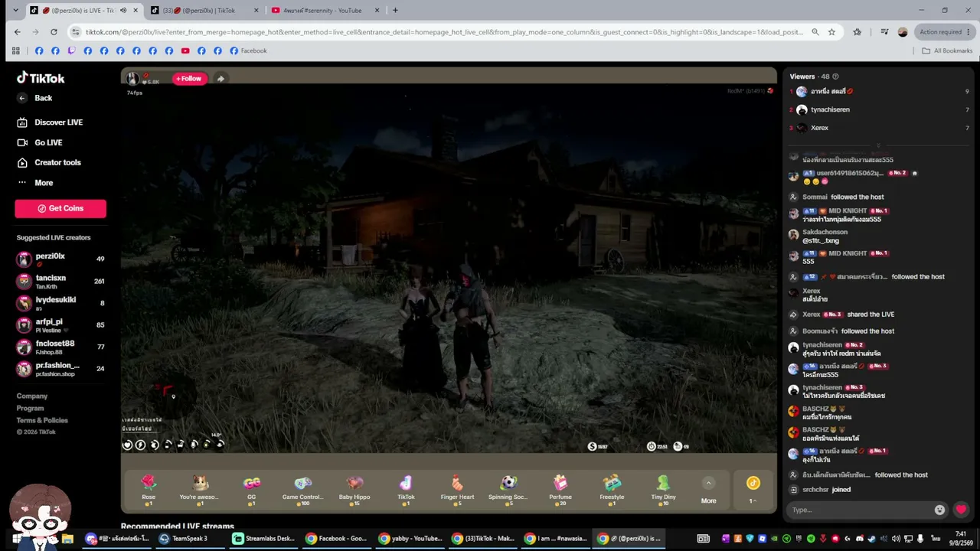Open the Chrome profile avatar

coord(903,32)
